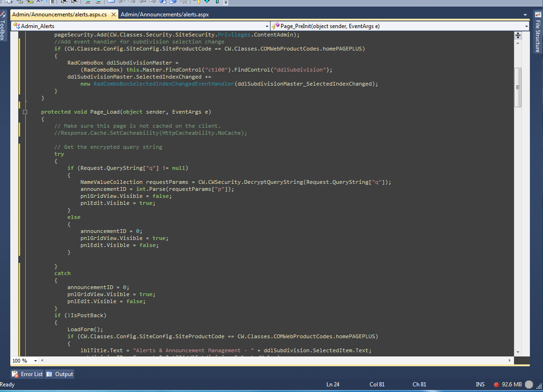The width and height of the screenshot is (543, 392).
Task: Click the editor split handle icon
Action: pyautogui.click(x=518, y=36)
